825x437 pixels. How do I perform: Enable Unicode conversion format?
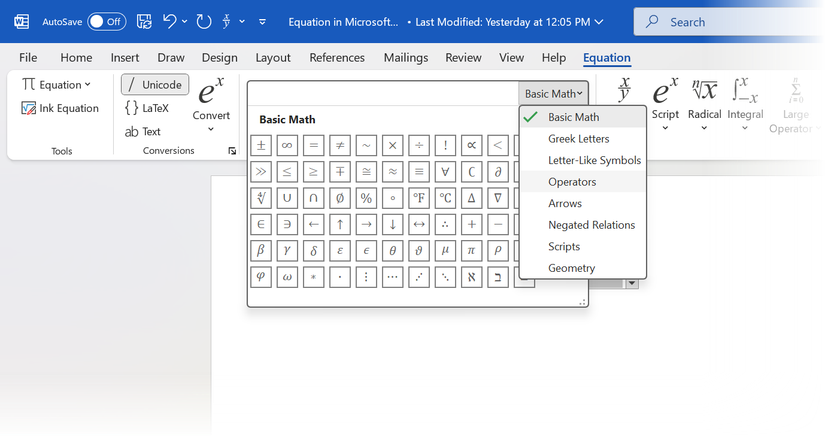tap(155, 85)
